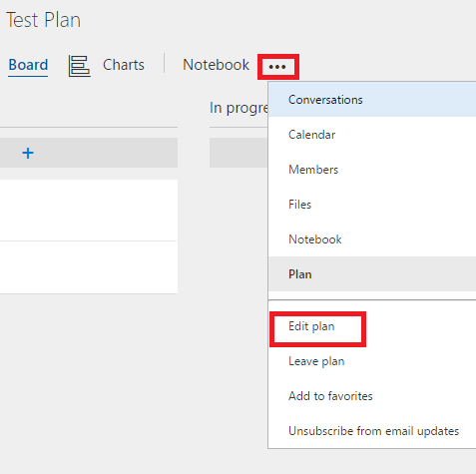Click the Charts bar icon

pyautogui.click(x=79, y=66)
